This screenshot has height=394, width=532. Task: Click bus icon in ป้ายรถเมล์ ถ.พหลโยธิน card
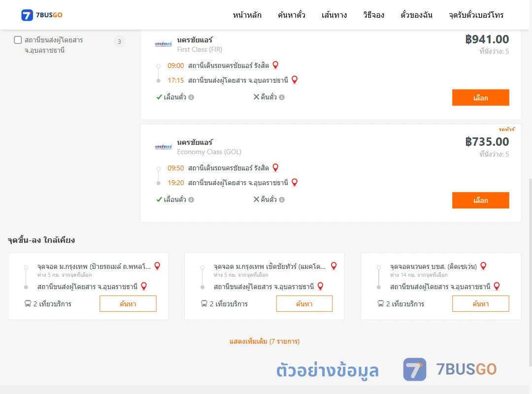[28, 303]
